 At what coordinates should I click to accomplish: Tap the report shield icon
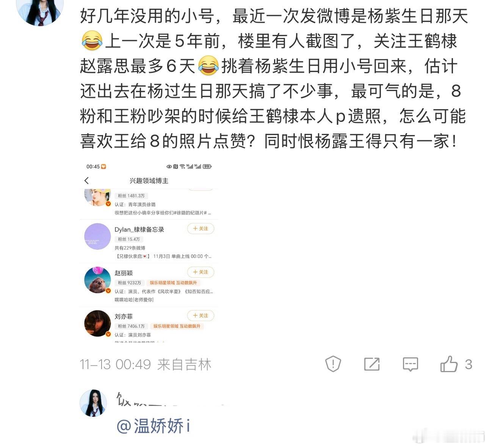point(333,364)
